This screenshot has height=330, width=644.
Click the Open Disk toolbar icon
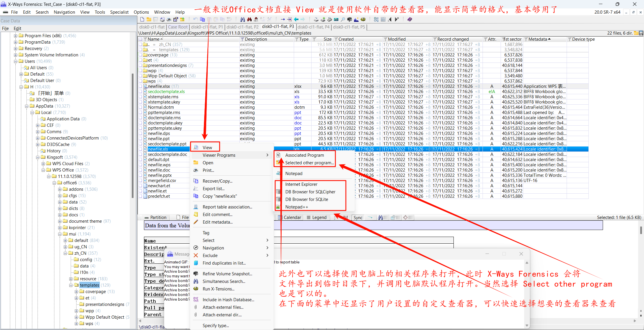pos(316,19)
